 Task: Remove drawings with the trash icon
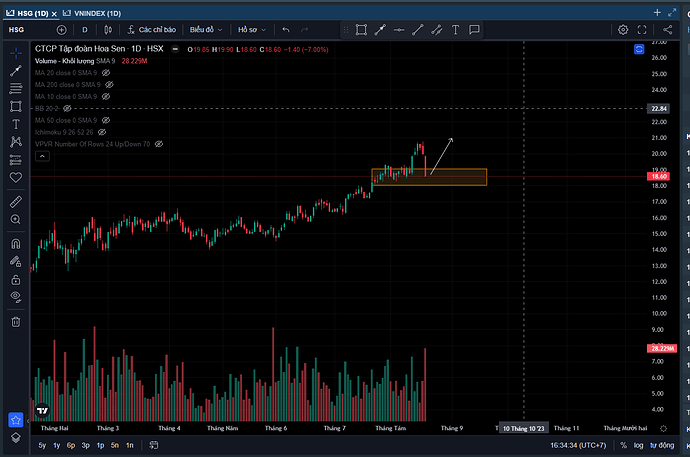pos(16,322)
